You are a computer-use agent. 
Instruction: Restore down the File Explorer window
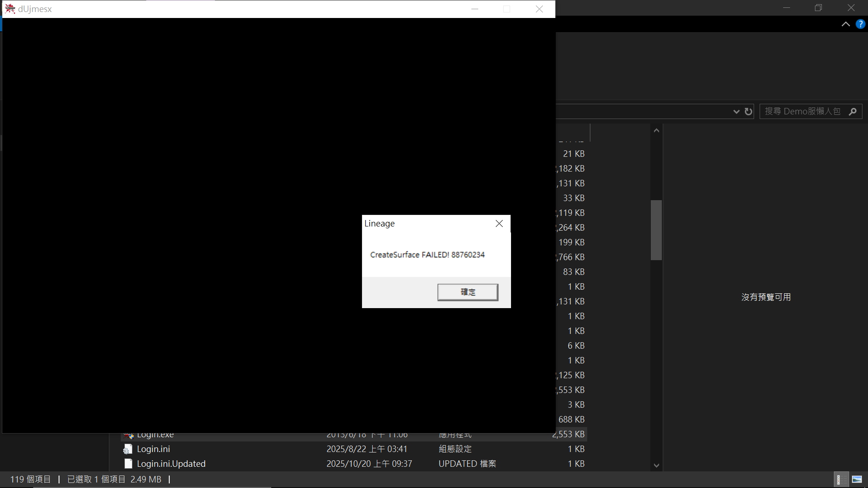coord(819,8)
